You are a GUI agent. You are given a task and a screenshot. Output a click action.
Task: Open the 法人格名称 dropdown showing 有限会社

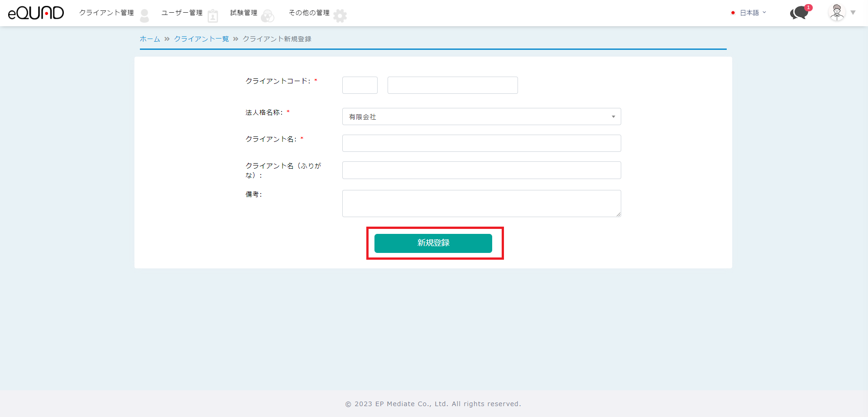[481, 116]
